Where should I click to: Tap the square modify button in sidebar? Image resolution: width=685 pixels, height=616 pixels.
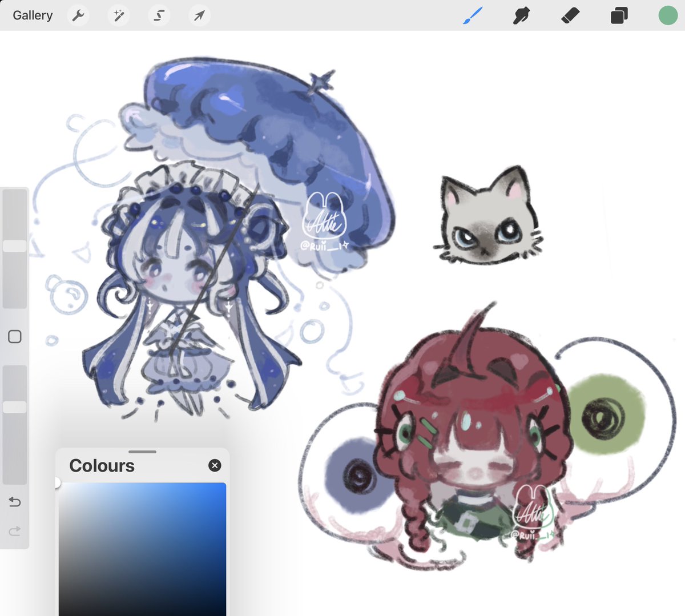pos(15,336)
